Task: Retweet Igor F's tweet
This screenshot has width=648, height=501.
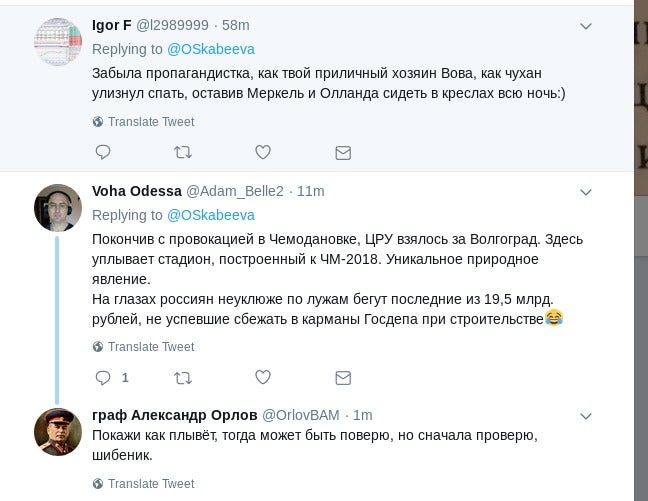Action: pos(183,152)
